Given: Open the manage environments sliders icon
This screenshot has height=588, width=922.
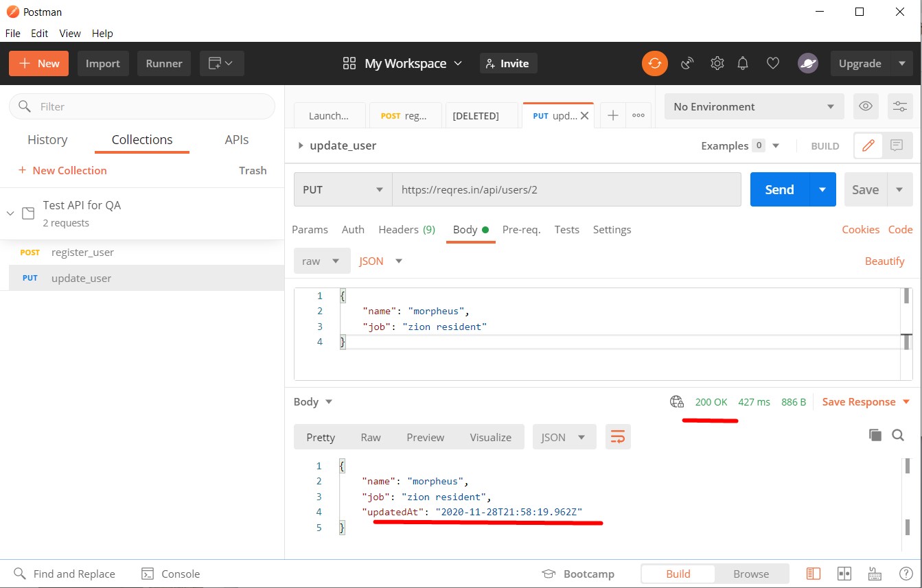Looking at the screenshot, I should click(899, 106).
